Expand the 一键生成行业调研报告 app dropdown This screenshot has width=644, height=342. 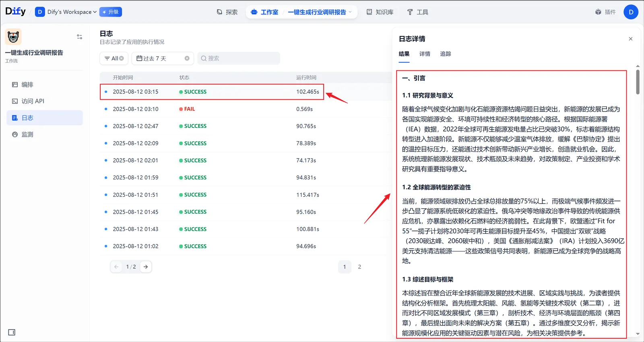pos(320,12)
